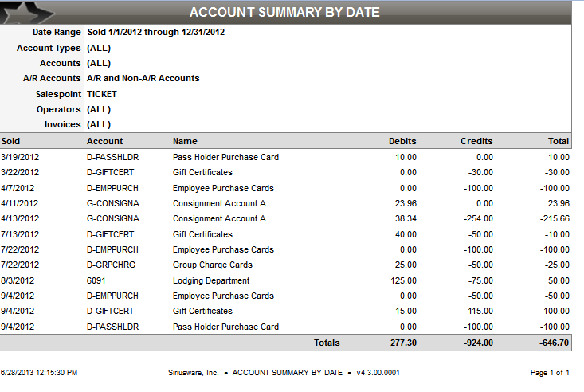
Task: Click D-GIFTCERT in the 9/4/2012 row
Action: (x=110, y=312)
